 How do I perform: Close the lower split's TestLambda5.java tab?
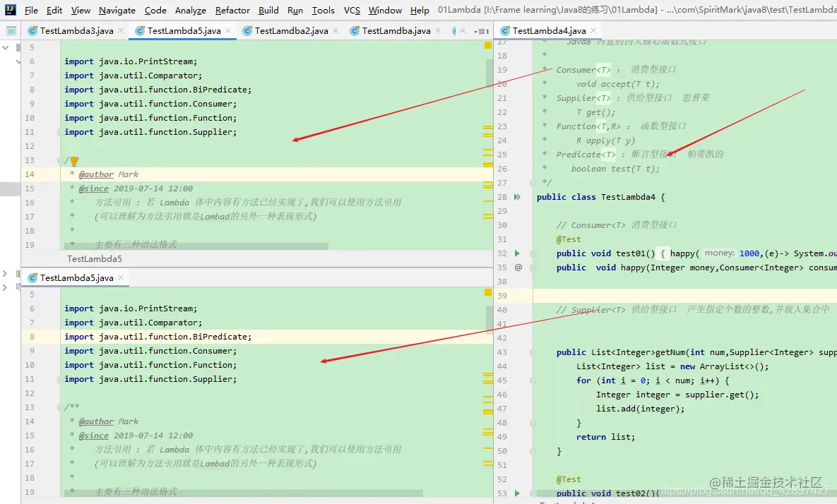(x=121, y=278)
